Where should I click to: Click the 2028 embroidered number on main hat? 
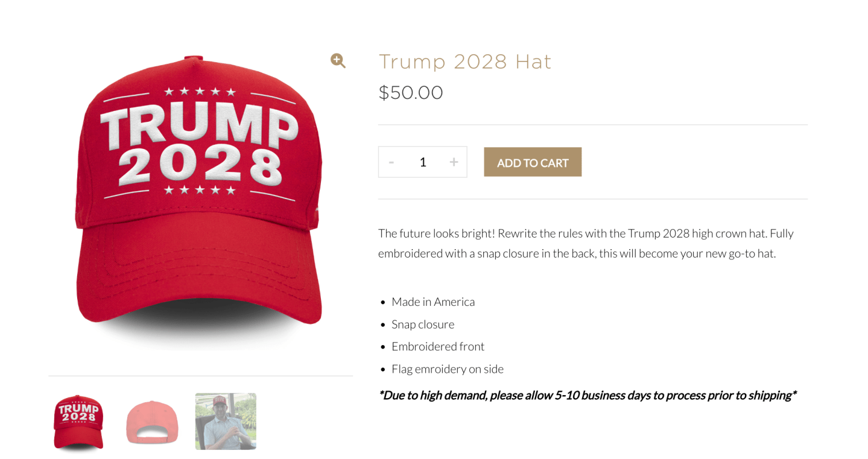[200, 165]
